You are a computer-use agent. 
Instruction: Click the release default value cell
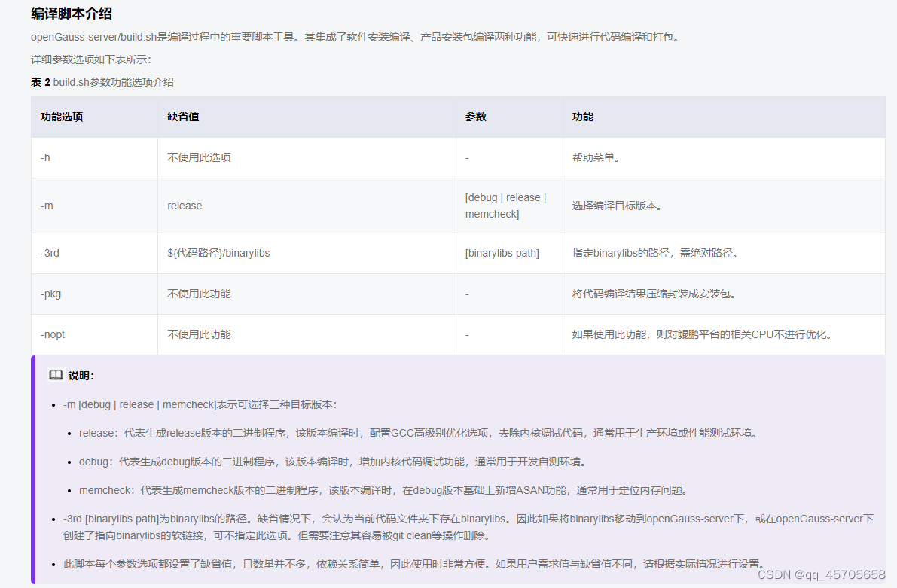[307, 206]
